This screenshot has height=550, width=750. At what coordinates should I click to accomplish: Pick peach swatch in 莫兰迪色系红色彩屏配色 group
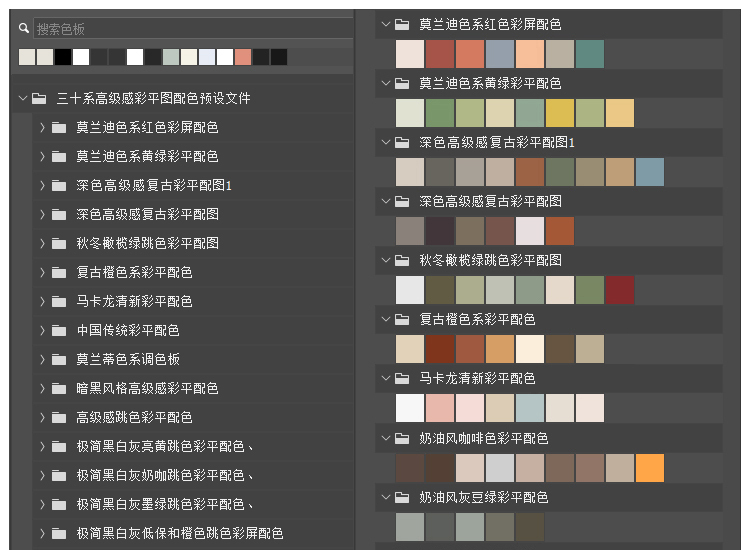(529, 54)
